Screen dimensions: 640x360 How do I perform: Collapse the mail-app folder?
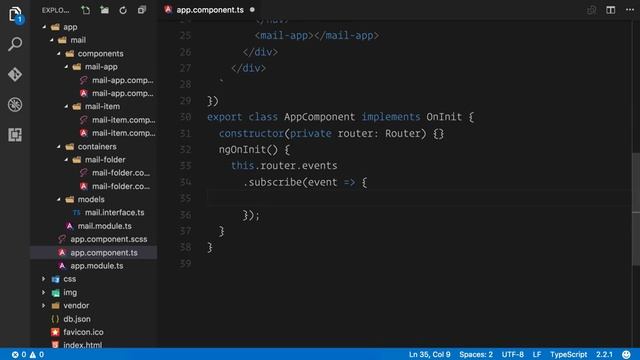[66, 67]
